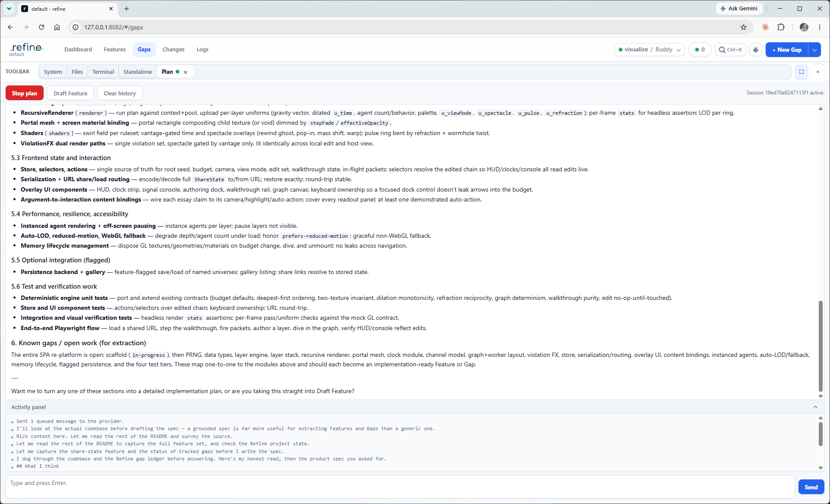
Task: Click the New Gap button
Action: (x=787, y=50)
